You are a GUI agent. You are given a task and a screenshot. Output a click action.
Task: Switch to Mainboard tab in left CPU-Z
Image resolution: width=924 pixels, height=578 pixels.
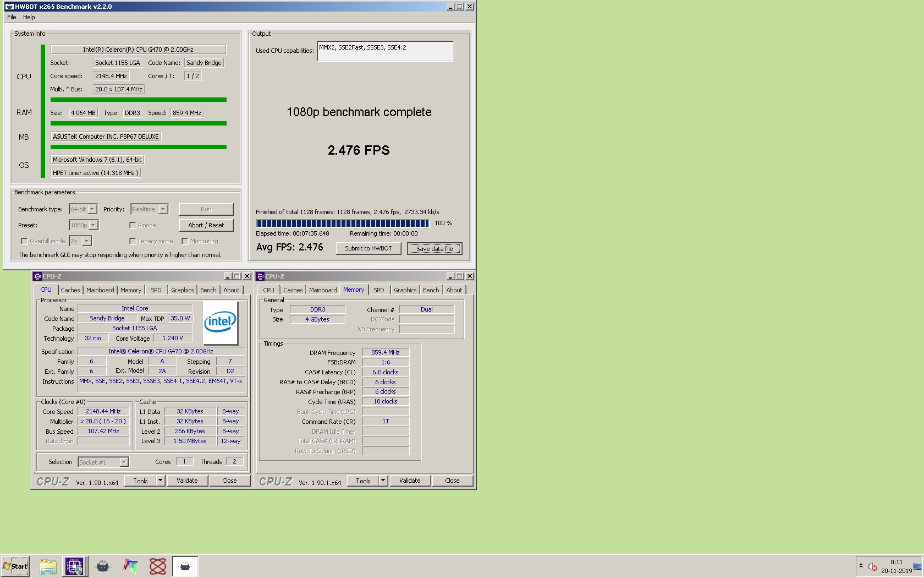(100, 290)
